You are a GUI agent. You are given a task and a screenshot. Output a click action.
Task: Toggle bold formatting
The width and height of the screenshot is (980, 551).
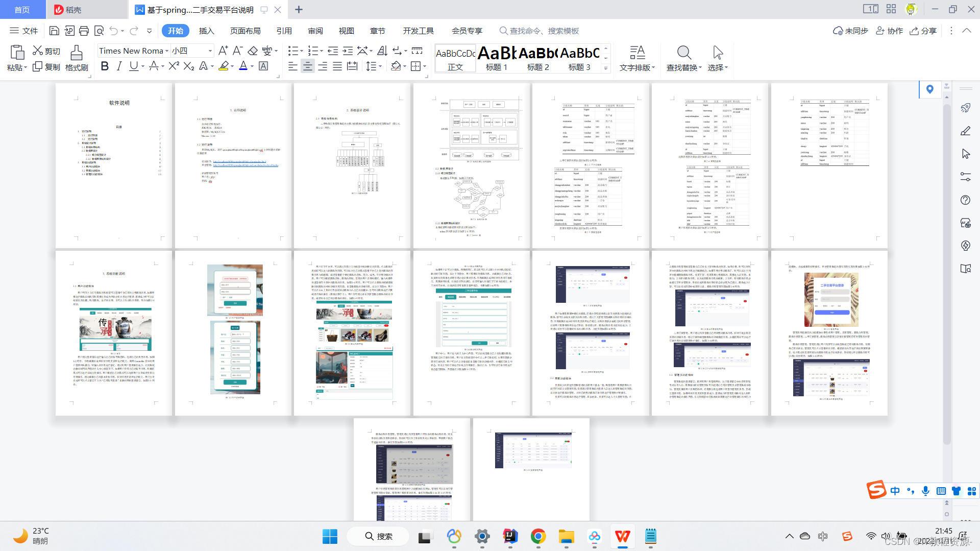[105, 66]
